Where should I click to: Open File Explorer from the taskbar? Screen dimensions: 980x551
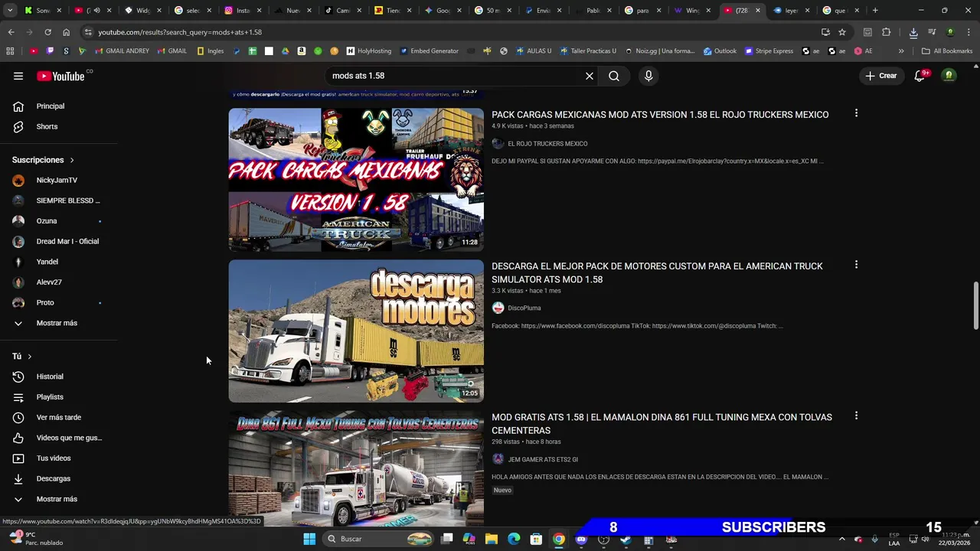(491, 539)
